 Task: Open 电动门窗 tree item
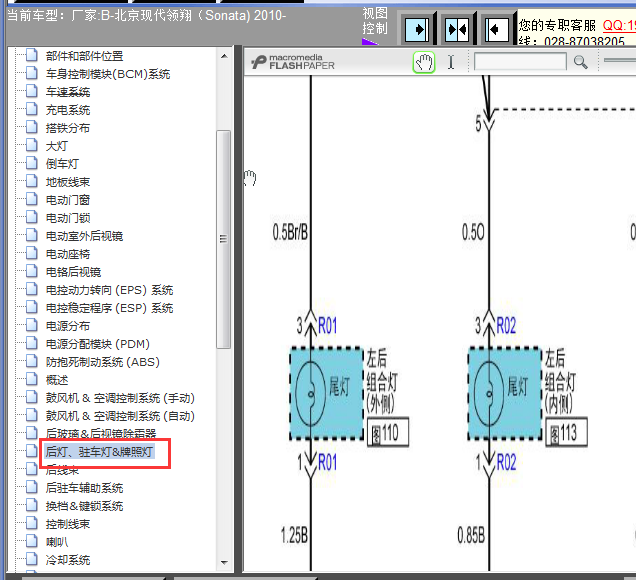pyautogui.click(x=68, y=200)
